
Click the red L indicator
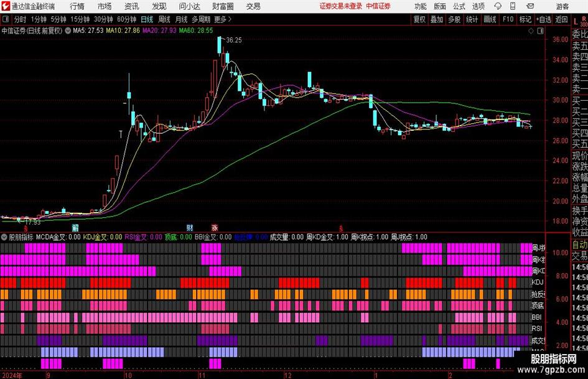pos(576,22)
